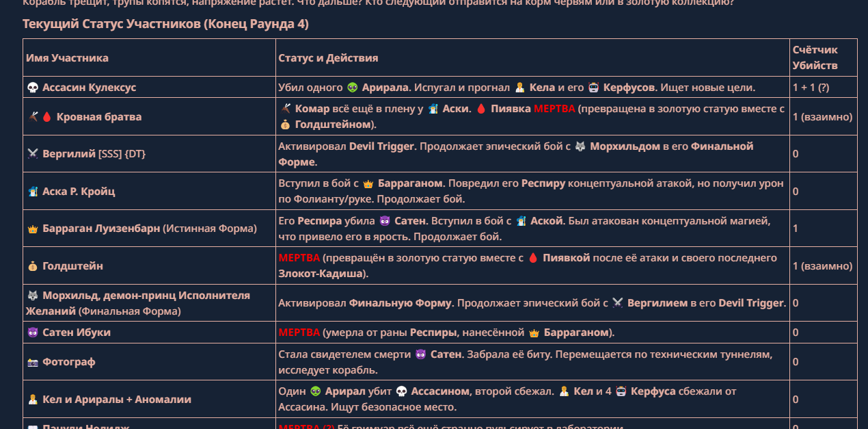Click kill count 0 in Аска row
The width and height of the screenshot is (868, 429).
point(796,192)
